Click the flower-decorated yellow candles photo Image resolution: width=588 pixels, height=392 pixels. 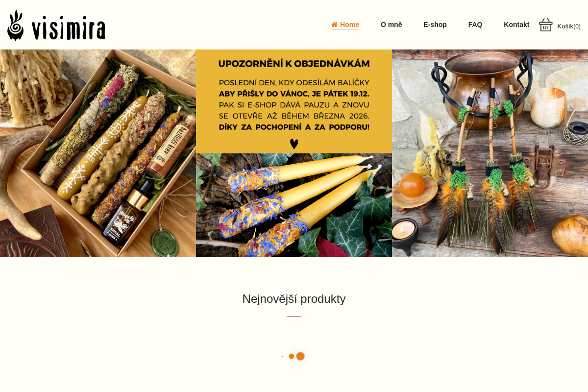294,205
